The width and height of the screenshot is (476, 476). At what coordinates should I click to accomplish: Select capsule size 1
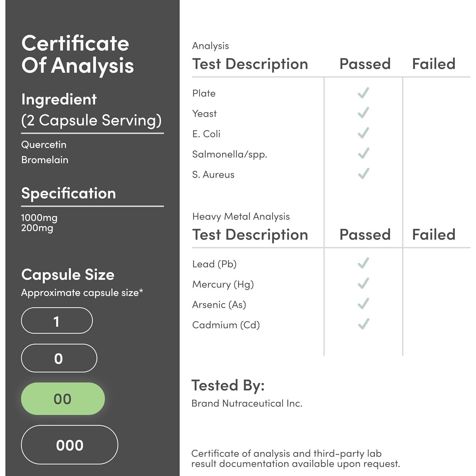(x=57, y=321)
